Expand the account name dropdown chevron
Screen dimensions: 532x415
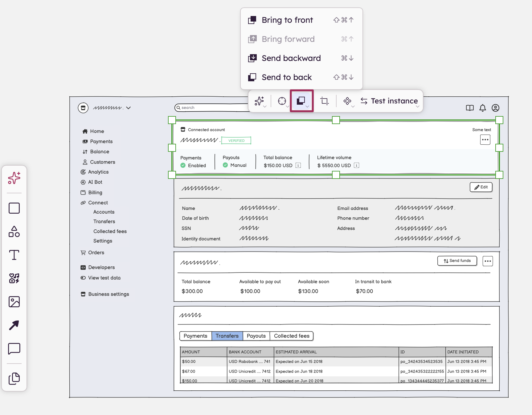[x=129, y=108]
